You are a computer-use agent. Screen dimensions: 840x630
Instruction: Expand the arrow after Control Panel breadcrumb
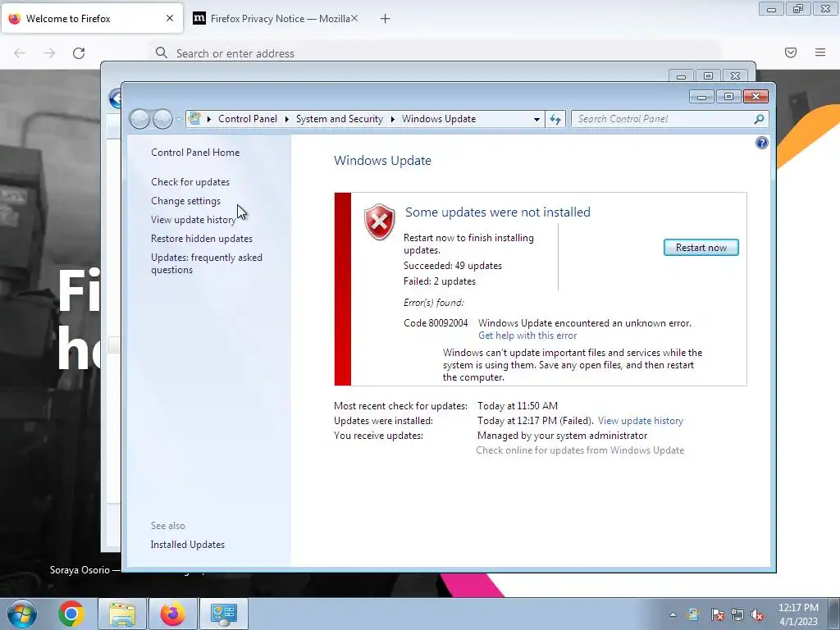pyautogui.click(x=286, y=119)
